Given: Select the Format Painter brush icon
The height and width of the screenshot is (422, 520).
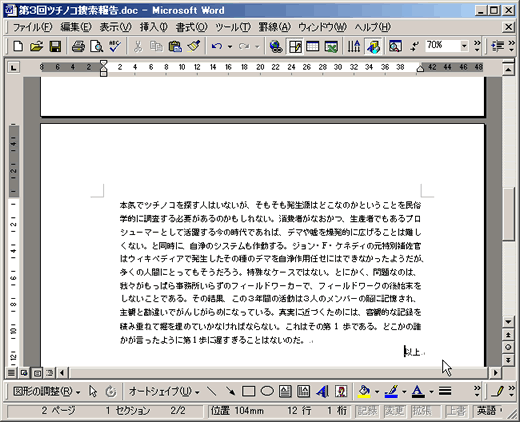Looking at the screenshot, I should (x=193, y=46).
